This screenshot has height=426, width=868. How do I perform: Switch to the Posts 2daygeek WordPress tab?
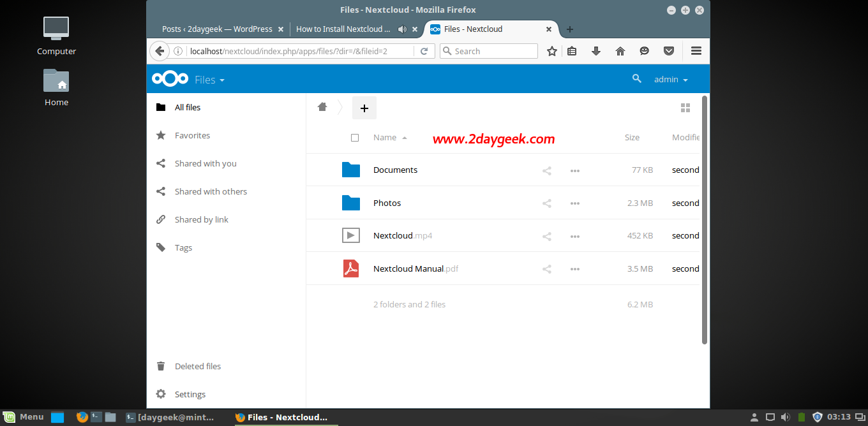(x=218, y=29)
